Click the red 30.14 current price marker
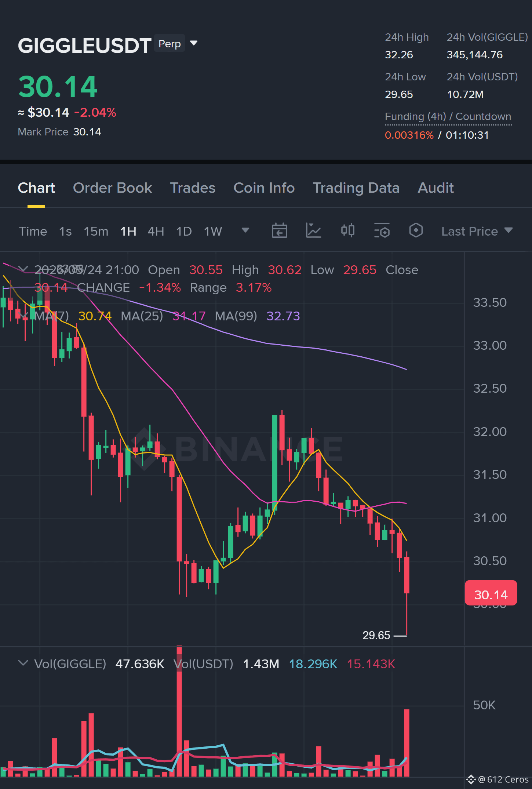532x789 pixels. [491, 593]
